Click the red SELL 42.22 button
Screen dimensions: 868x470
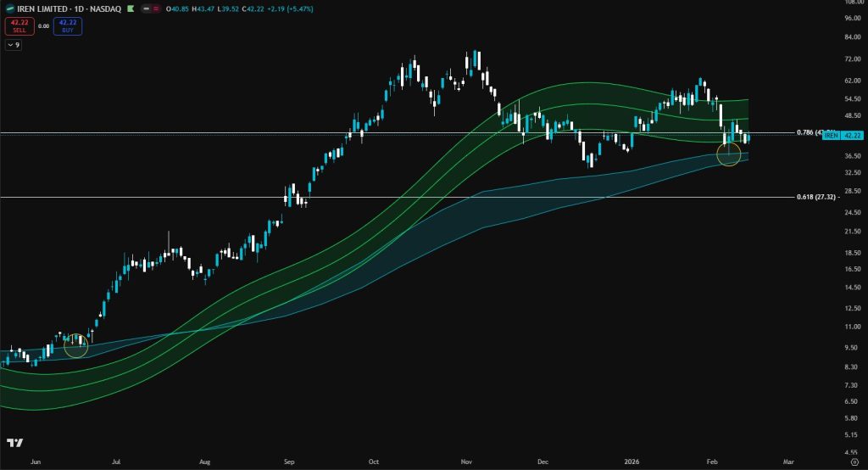tap(18, 26)
